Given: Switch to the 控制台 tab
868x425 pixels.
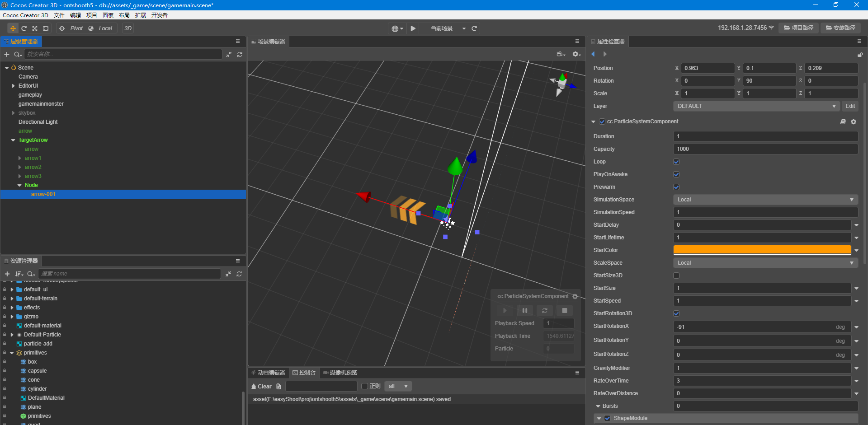Looking at the screenshot, I should [x=304, y=373].
